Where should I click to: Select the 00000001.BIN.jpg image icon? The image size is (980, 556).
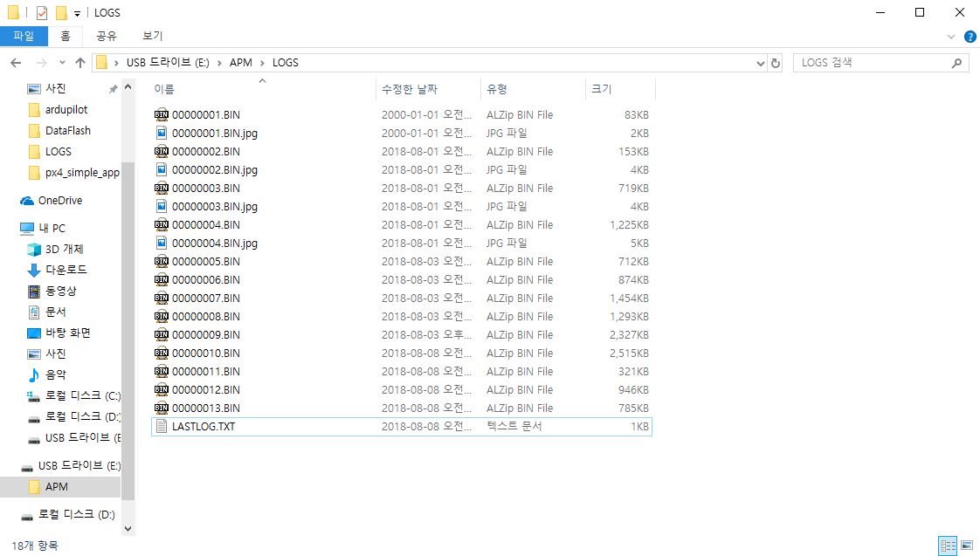pos(162,133)
